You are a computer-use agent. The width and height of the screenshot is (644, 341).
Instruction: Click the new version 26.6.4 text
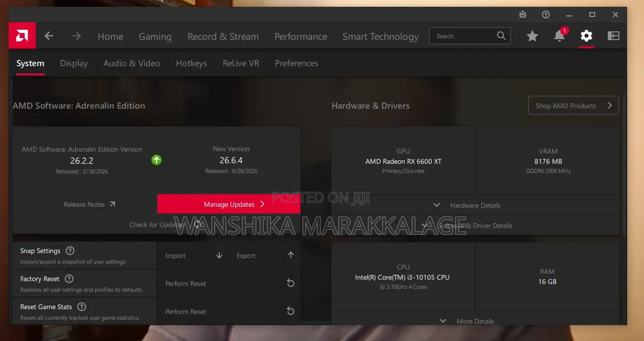pos(231,160)
